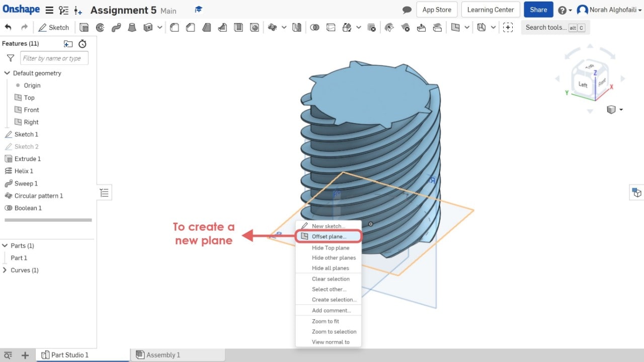Select the Fillet tool icon
644x362 pixels.
174,28
